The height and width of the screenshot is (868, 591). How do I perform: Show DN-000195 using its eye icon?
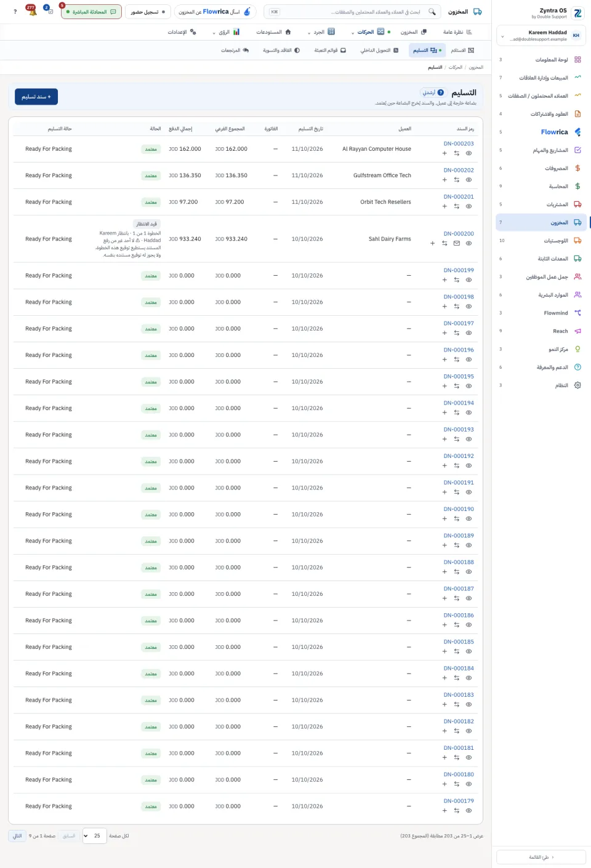(x=468, y=386)
